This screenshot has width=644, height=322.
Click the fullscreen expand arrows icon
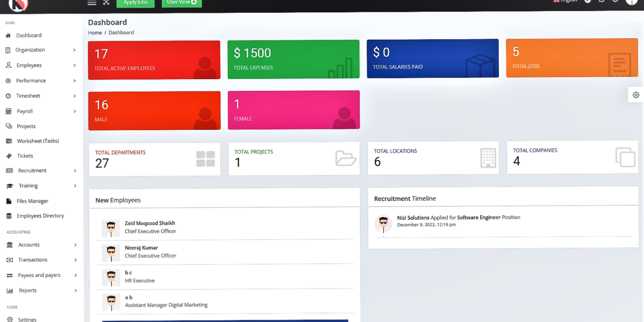point(107,2)
